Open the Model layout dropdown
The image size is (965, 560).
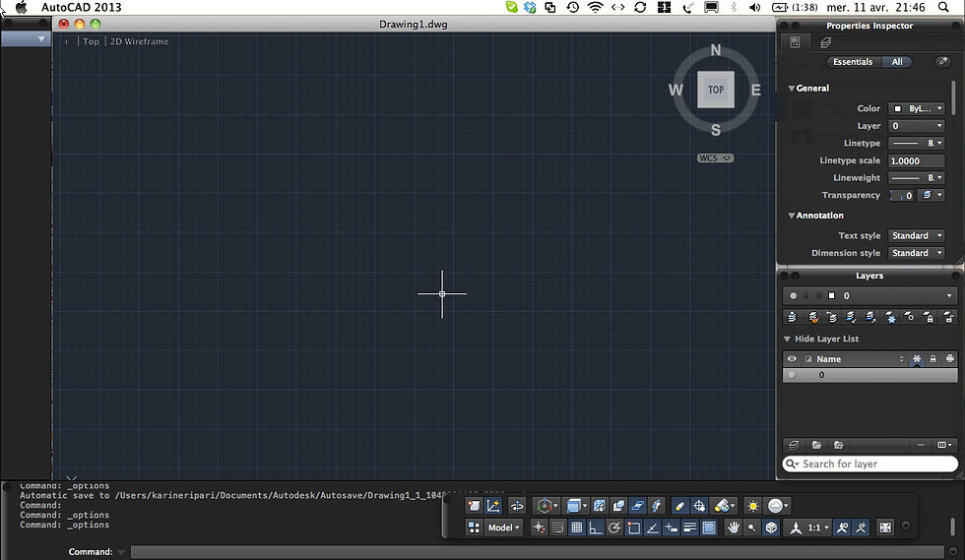point(503,528)
